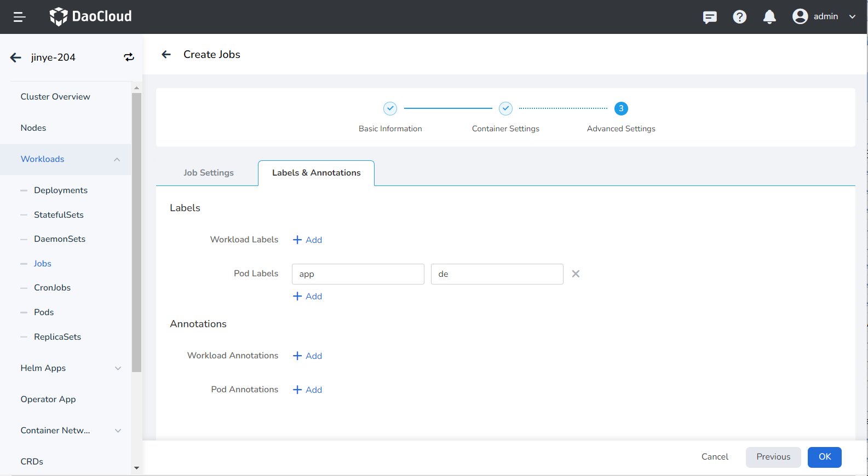This screenshot has height=476, width=868.
Task: Open the admin user dropdown
Action: (x=824, y=16)
